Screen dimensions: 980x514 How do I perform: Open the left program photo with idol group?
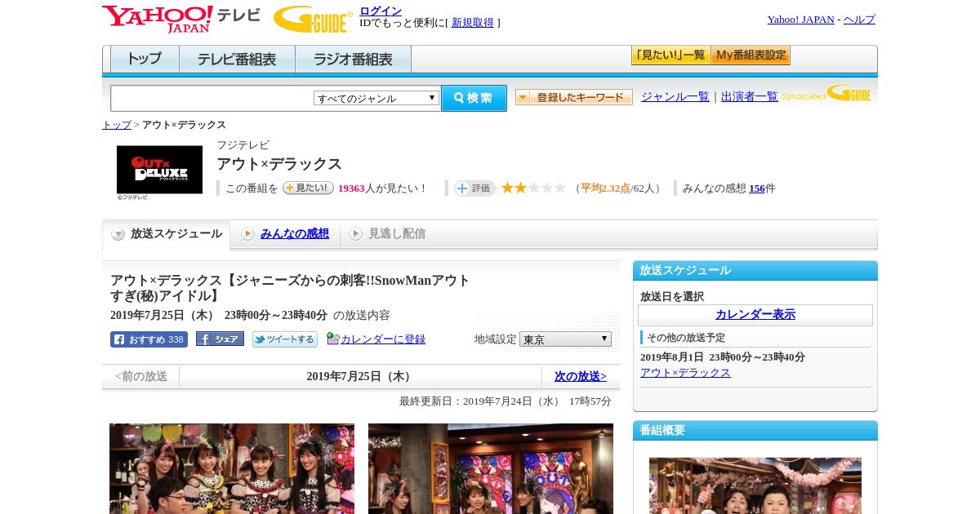tap(232, 468)
